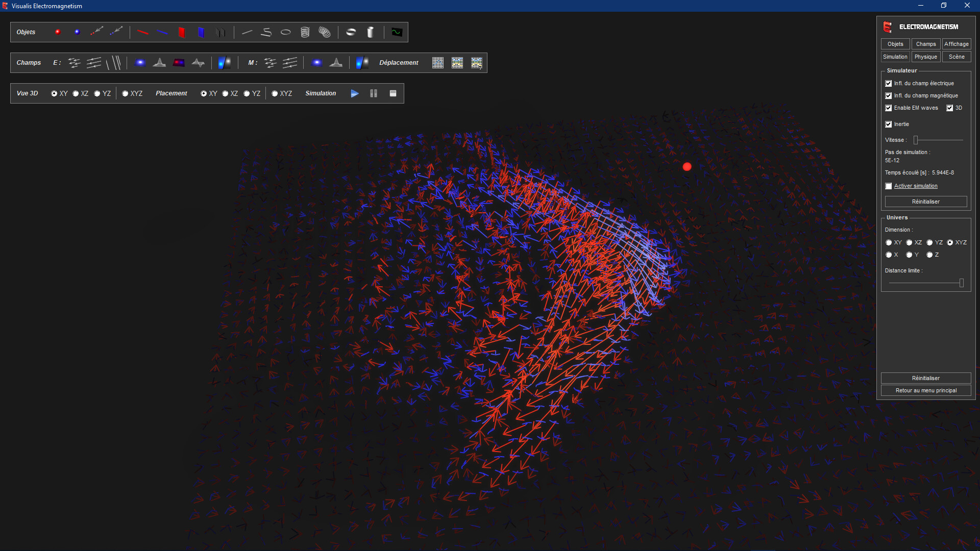980x551 pixels.
Task: Disable the Enable EM waves checkbox
Action: [888, 108]
